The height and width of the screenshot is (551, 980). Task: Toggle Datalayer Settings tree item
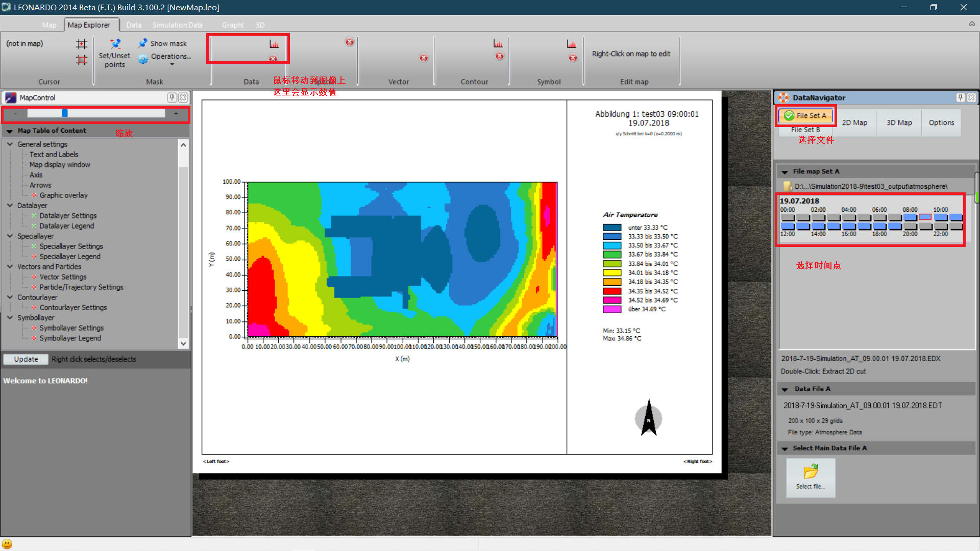(x=68, y=216)
